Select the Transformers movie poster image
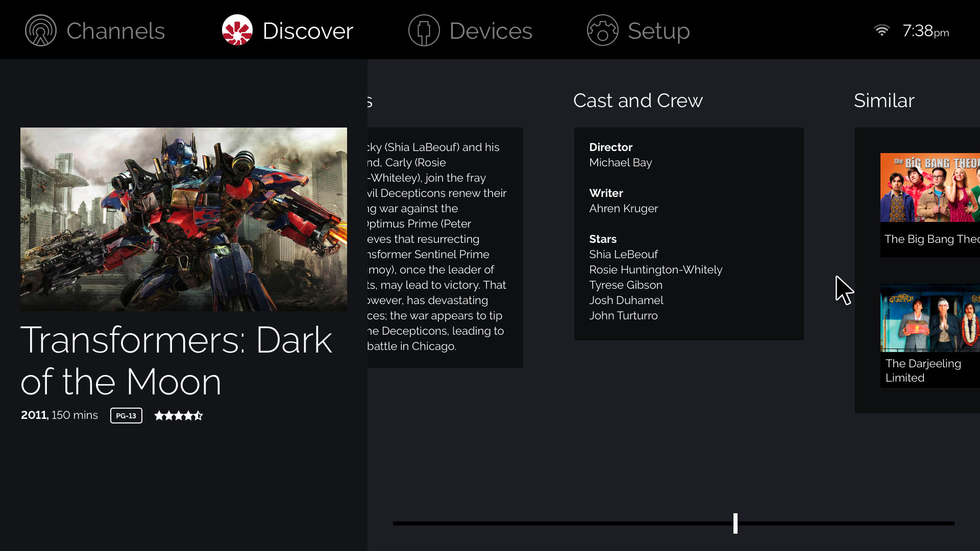The height and width of the screenshot is (551, 980). point(184,219)
